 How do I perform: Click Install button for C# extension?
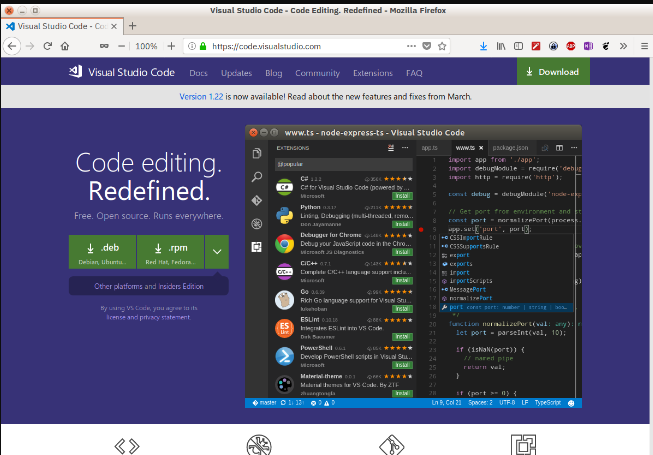pos(402,196)
